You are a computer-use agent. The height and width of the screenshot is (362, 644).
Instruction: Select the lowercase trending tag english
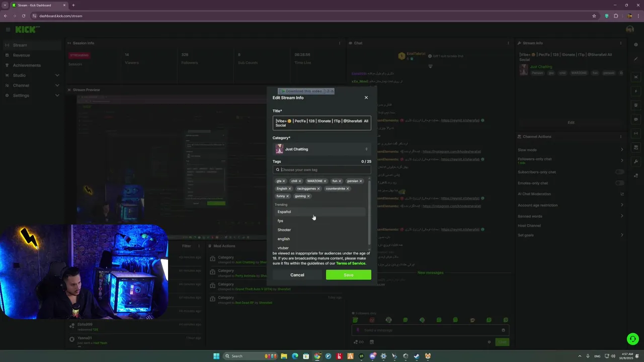pyautogui.click(x=320, y=239)
